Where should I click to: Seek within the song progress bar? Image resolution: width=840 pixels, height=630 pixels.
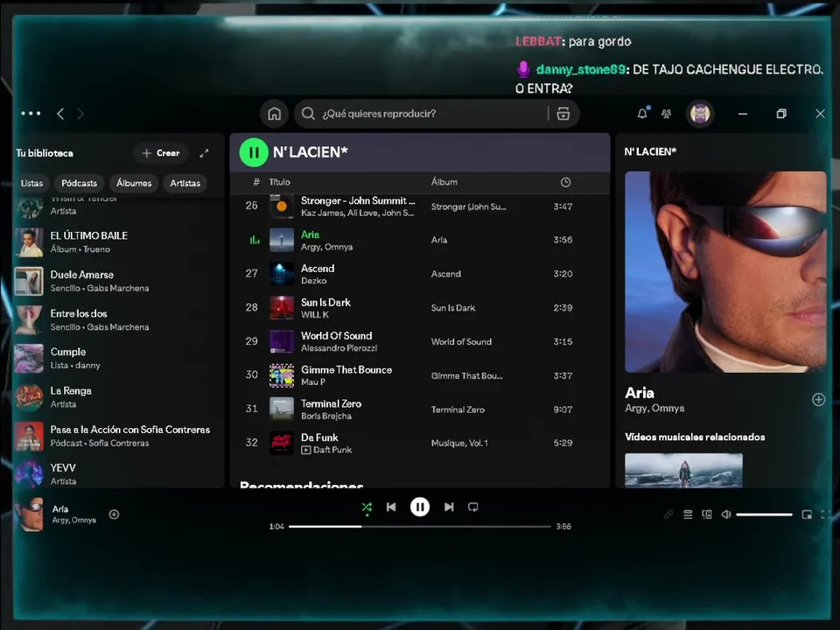pos(419,527)
